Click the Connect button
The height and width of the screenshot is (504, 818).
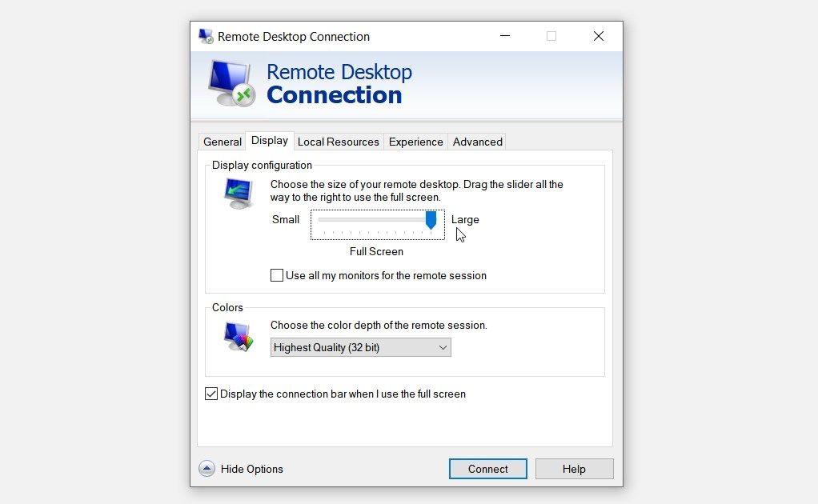coord(487,469)
